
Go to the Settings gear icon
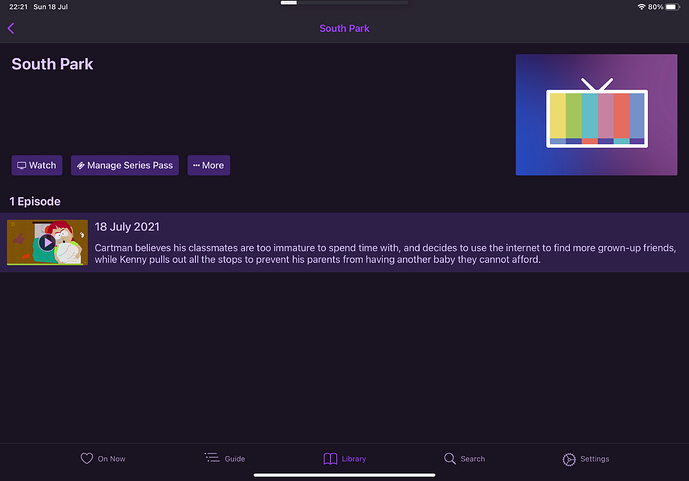(x=569, y=458)
